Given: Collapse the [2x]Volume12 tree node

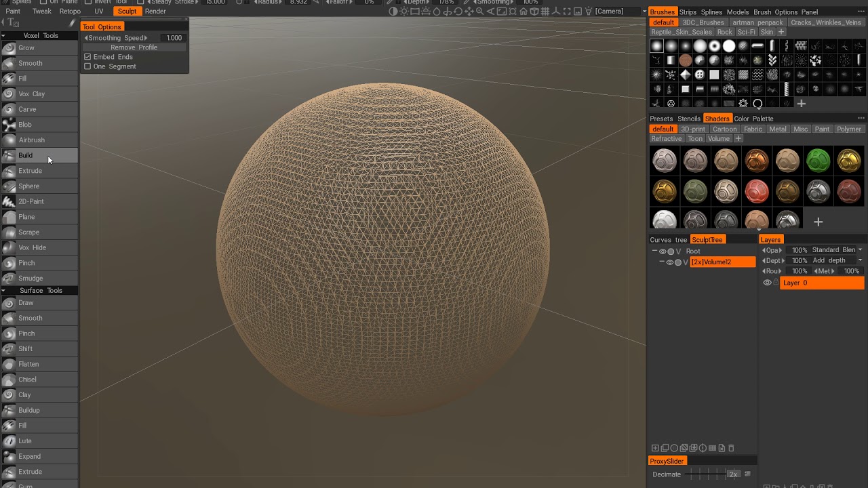Looking at the screenshot, I should pyautogui.click(x=662, y=262).
